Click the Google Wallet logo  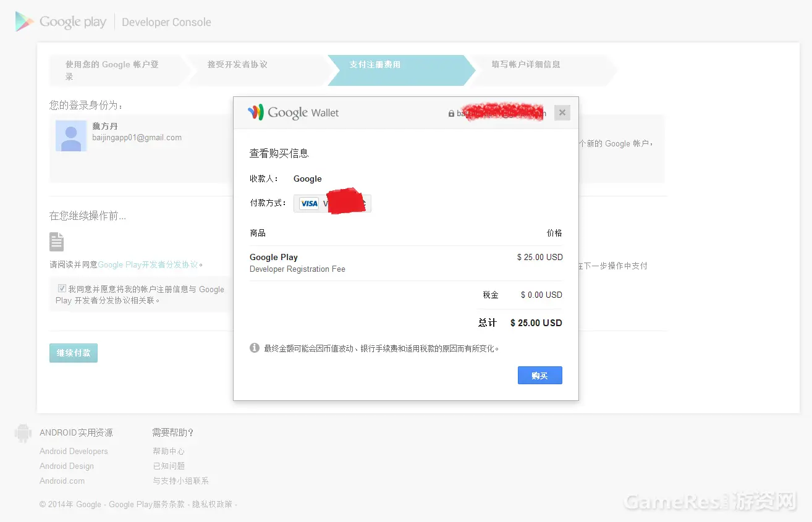[294, 112]
